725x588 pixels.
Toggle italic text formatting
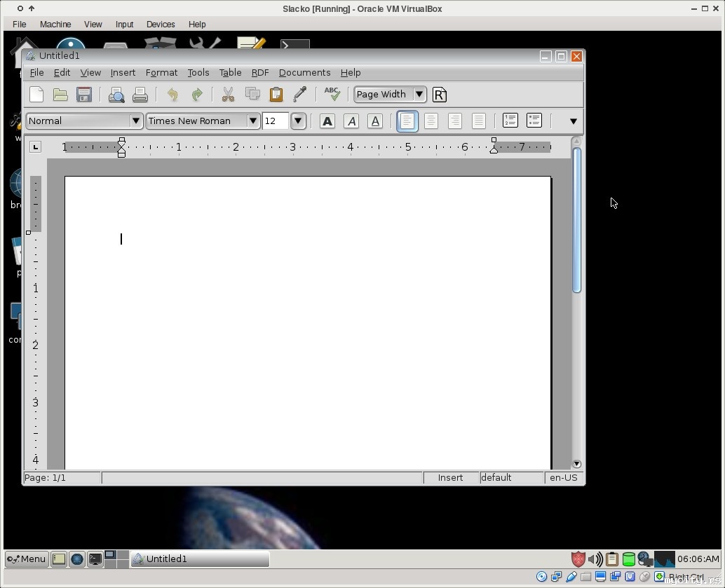(x=351, y=121)
